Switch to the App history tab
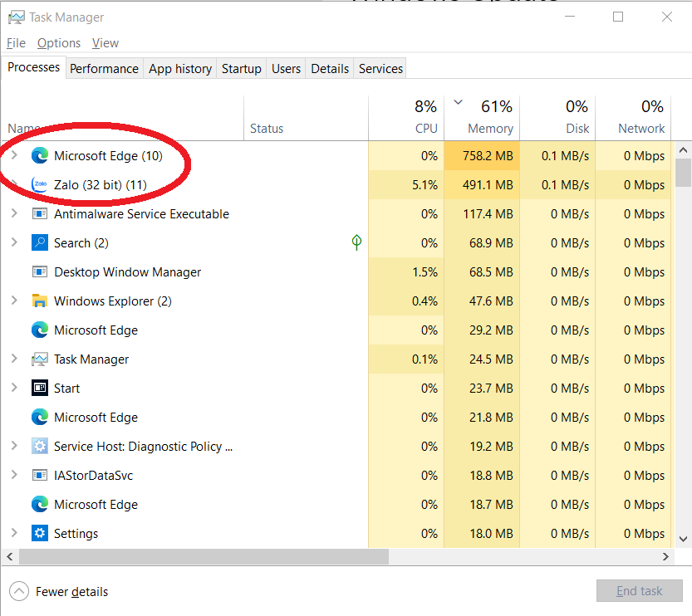This screenshot has width=692, height=616. pyautogui.click(x=180, y=69)
